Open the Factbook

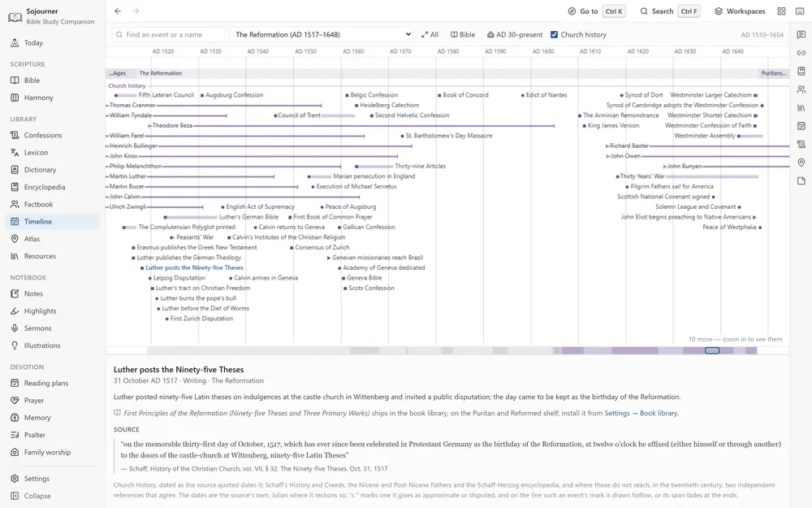click(52, 204)
